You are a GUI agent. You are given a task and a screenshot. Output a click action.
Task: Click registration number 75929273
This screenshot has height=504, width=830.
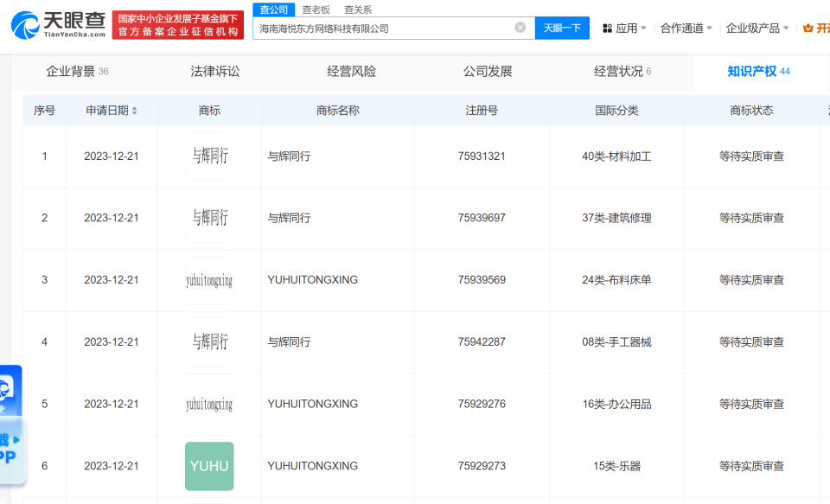pyautogui.click(x=482, y=466)
